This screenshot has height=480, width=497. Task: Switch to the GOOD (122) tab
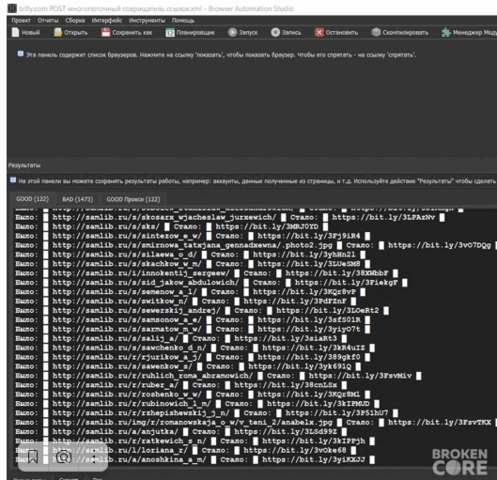pyautogui.click(x=32, y=199)
